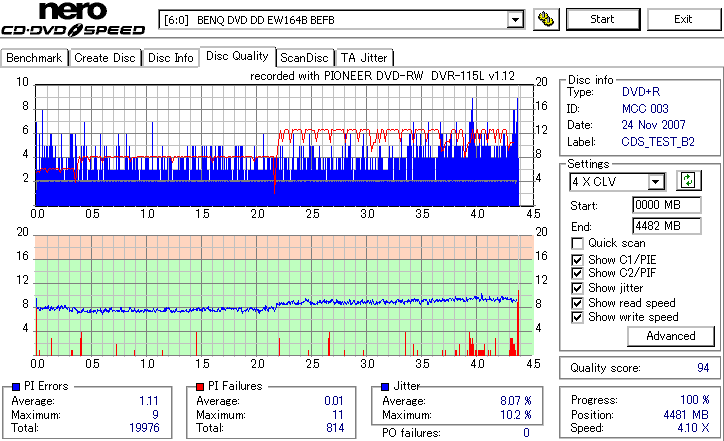Disable Show write speed checkbox
The image size is (724, 441).
point(577,317)
